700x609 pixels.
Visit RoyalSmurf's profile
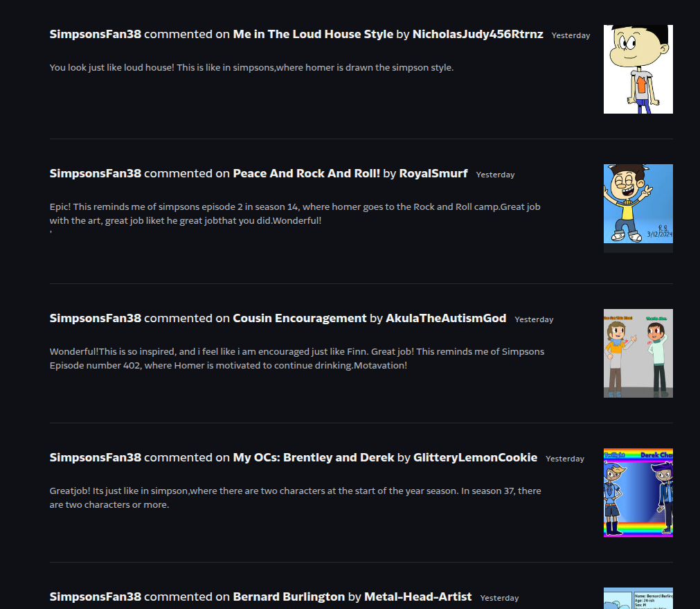click(433, 173)
